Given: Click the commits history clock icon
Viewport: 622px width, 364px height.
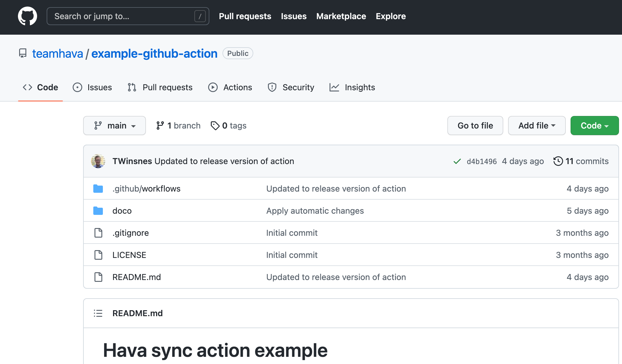Looking at the screenshot, I should [558, 161].
